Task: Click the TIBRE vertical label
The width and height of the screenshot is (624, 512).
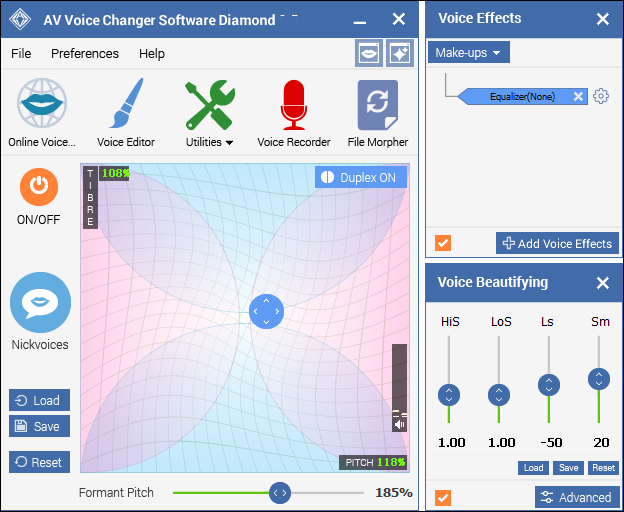Action: coord(90,198)
